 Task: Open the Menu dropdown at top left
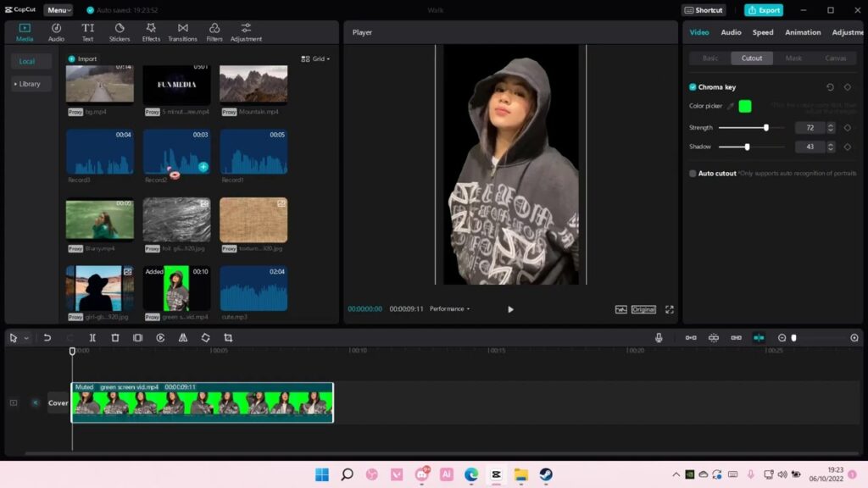click(x=56, y=10)
